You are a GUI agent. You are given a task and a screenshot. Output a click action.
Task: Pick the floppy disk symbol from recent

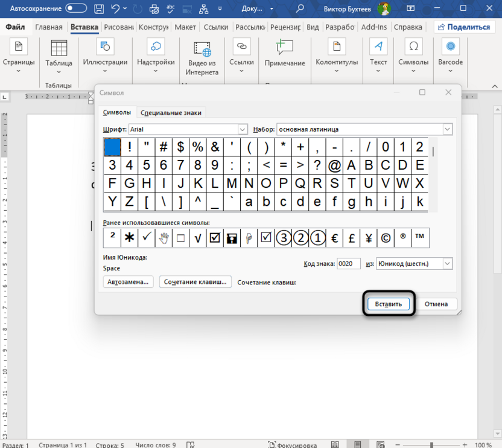click(232, 238)
